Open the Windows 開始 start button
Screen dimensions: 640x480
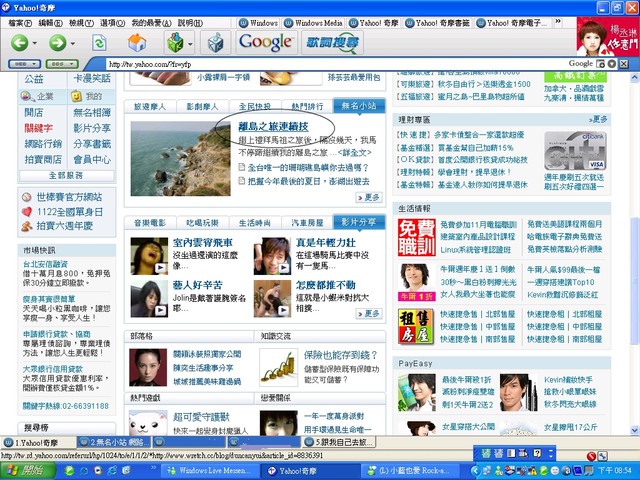click(x=28, y=471)
